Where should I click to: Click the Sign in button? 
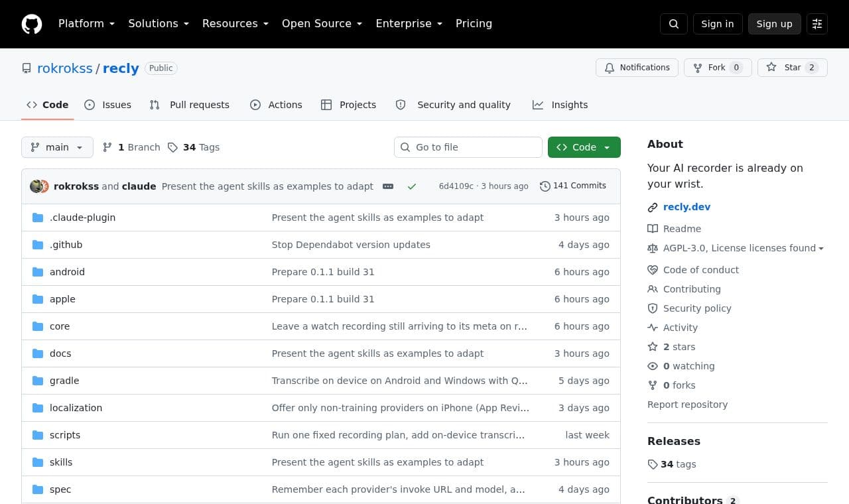coord(718,24)
